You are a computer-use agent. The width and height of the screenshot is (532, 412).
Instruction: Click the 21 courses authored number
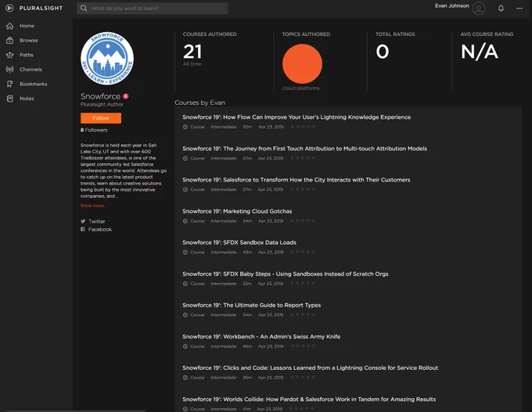point(192,52)
